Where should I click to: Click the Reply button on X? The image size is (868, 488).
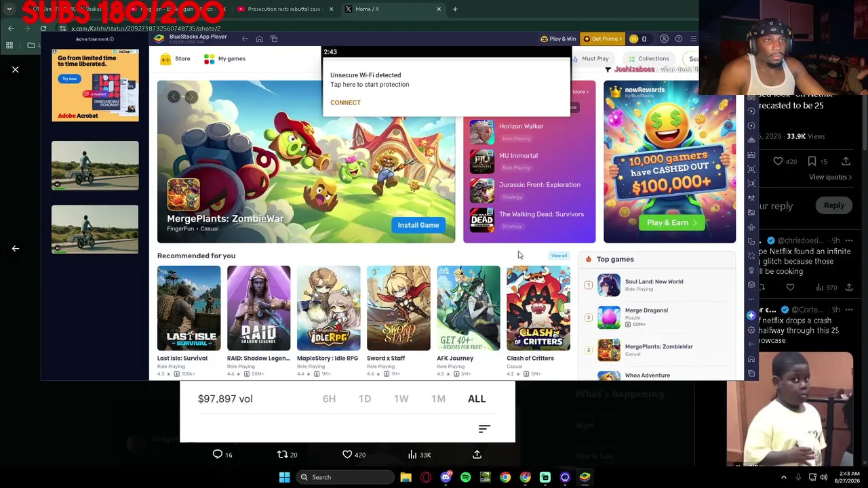tap(834, 206)
